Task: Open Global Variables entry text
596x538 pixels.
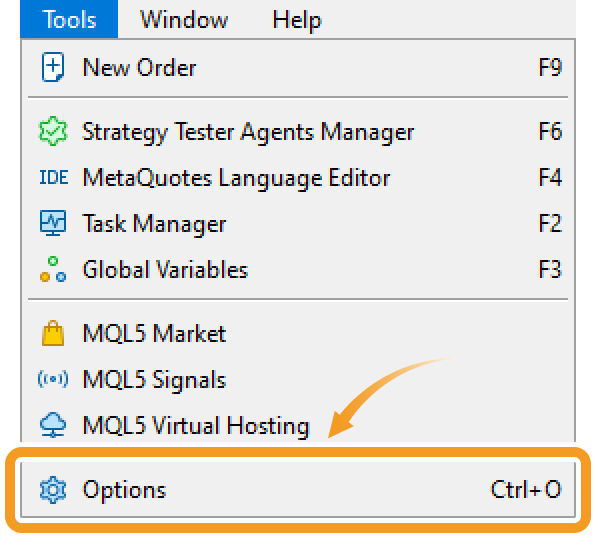Action: tap(165, 270)
